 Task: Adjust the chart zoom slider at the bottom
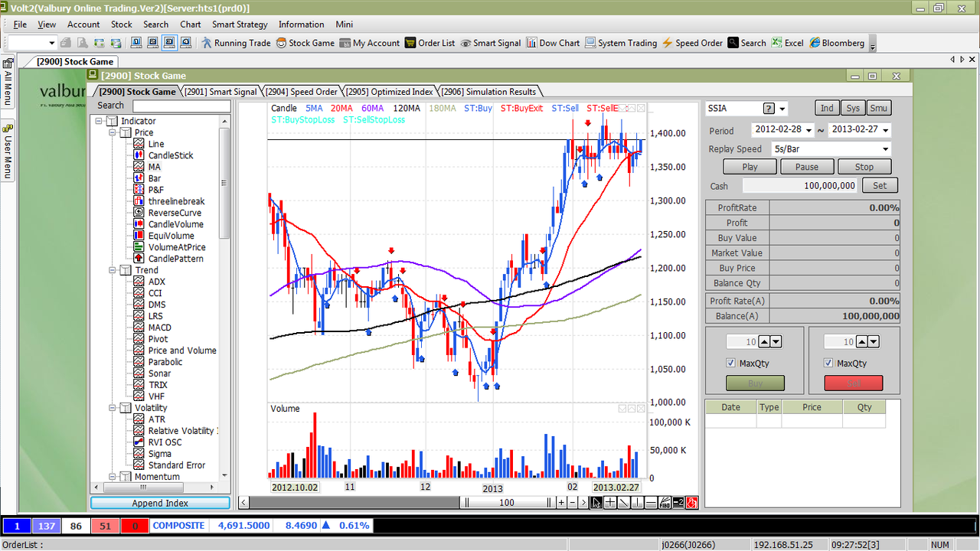(x=508, y=503)
